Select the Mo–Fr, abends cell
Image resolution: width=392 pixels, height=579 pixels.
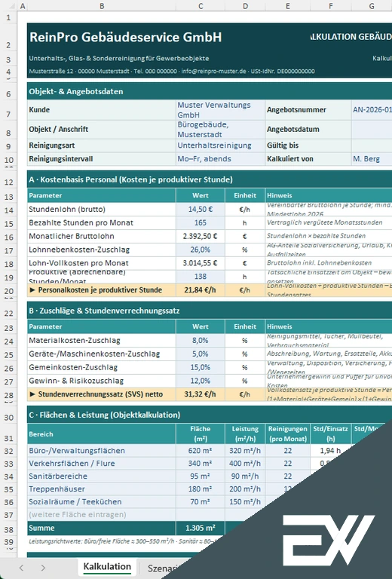220,159
